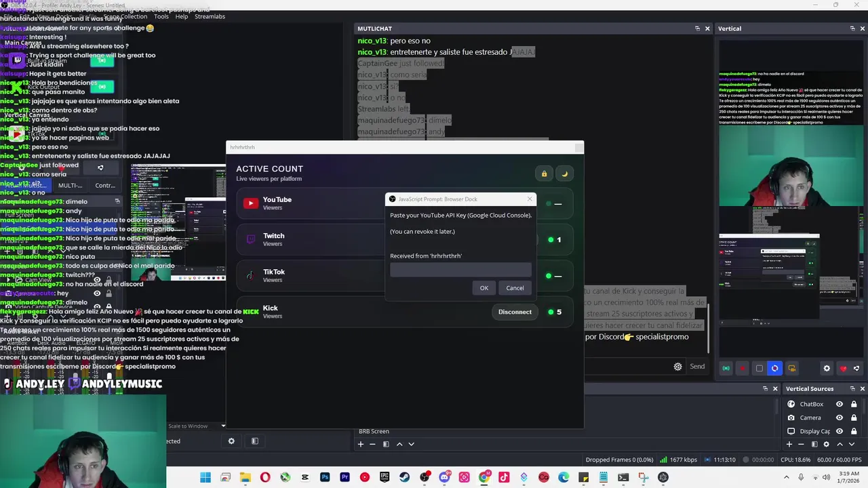Open filters icon in Vertical Sources
868x488 pixels.
click(814, 444)
